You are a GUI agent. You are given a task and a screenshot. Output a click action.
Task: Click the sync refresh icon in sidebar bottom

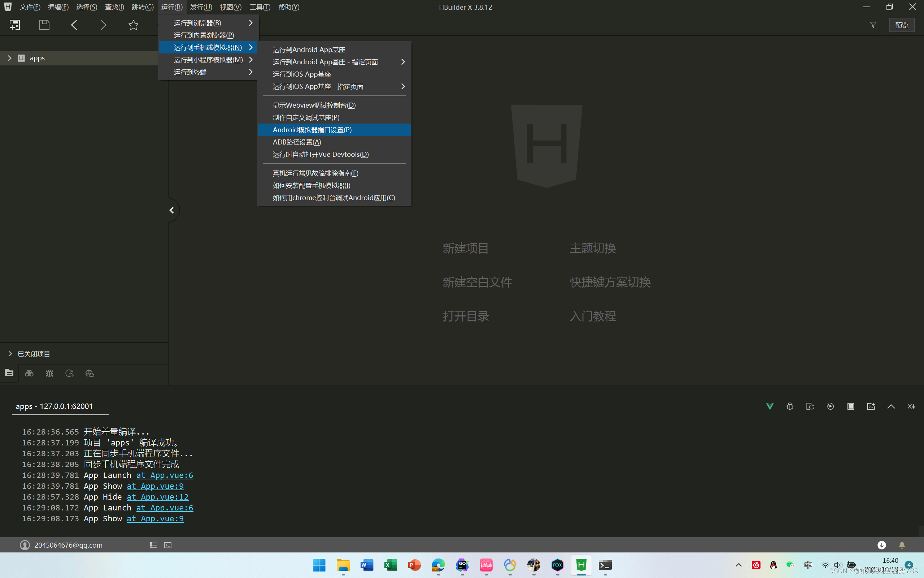click(x=70, y=374)
